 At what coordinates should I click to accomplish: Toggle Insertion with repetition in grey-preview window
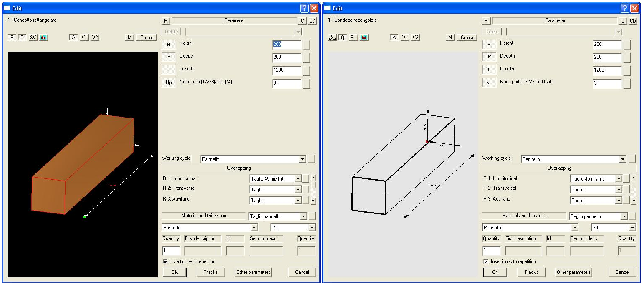(x=486, y=261)
